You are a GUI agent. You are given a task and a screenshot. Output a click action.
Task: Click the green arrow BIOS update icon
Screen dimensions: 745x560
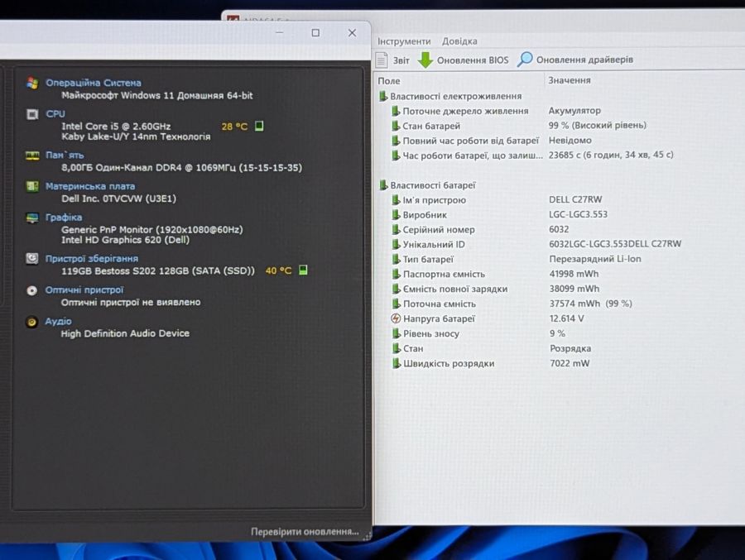[x=425, y=60]
